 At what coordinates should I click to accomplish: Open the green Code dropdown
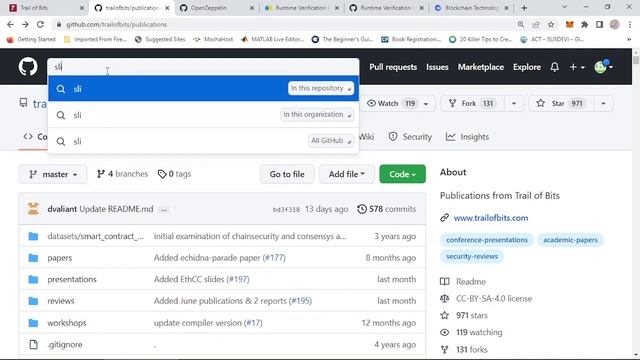[402, 174]
